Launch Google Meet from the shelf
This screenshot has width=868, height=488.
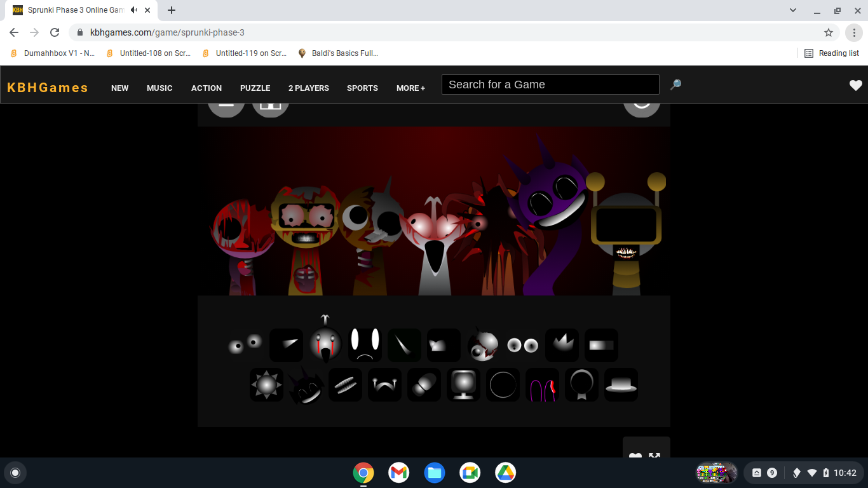tap(470, 473)
